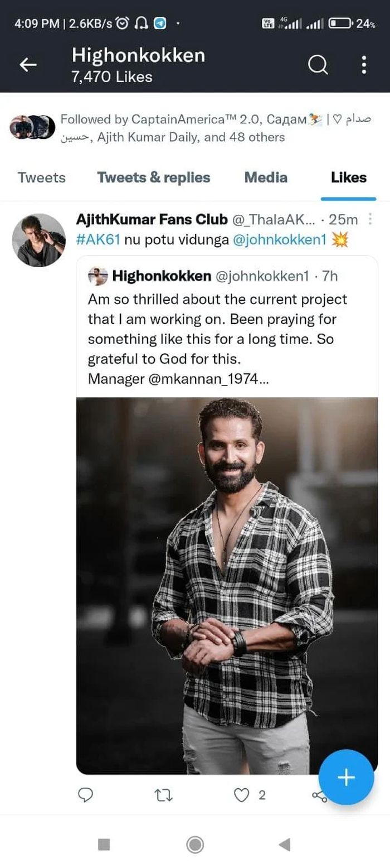The height and width of the screenshot is (868, 390).
Task: Retweet using the retweet arrows icon
Action: point(163,795)
